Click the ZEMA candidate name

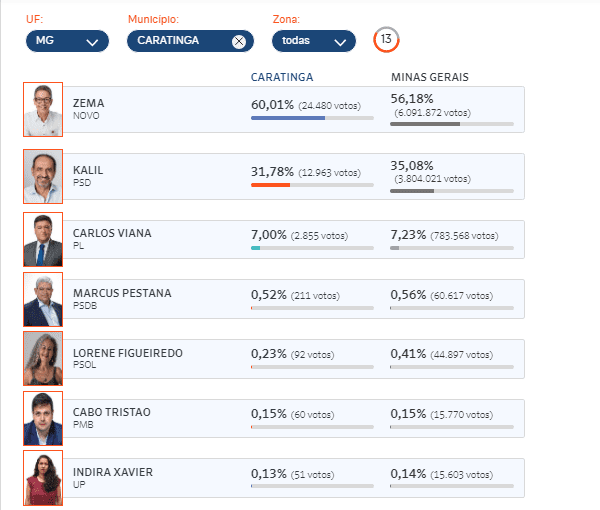point(89,103)
